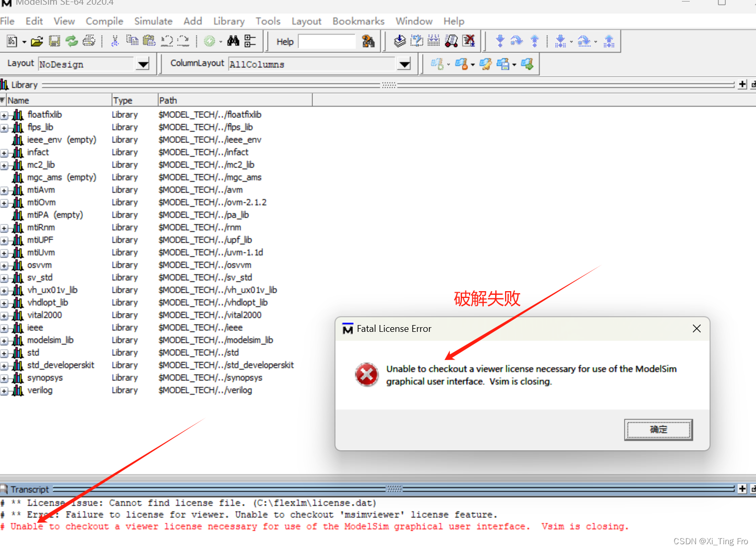Expand the infact library tree node
The width and height of the screenshot is (756, 551).
(4, 153)
